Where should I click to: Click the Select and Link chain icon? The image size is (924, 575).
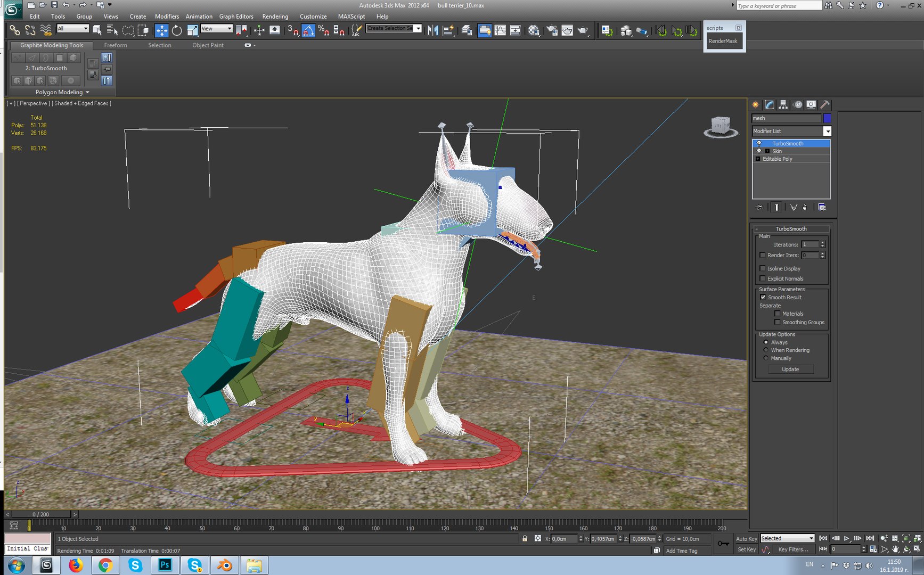pos(15,30)
